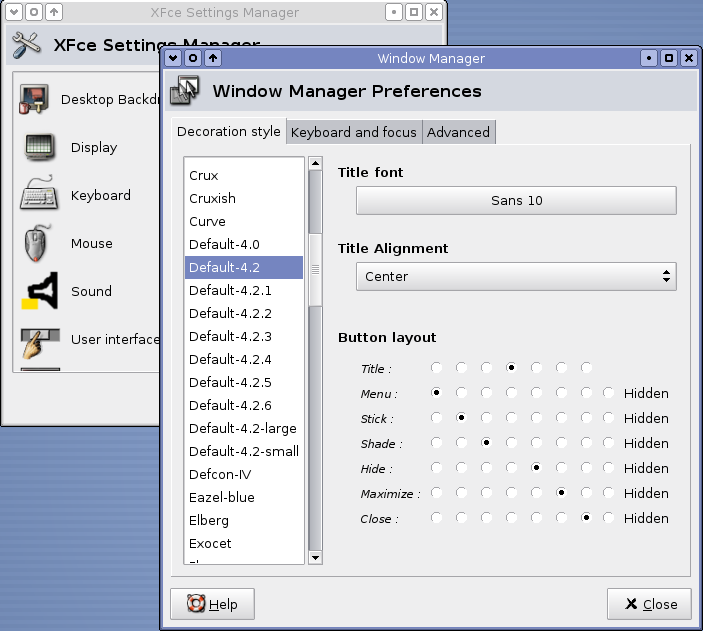
Task: Open the Mouse settings icon
Action: [40, 244]
